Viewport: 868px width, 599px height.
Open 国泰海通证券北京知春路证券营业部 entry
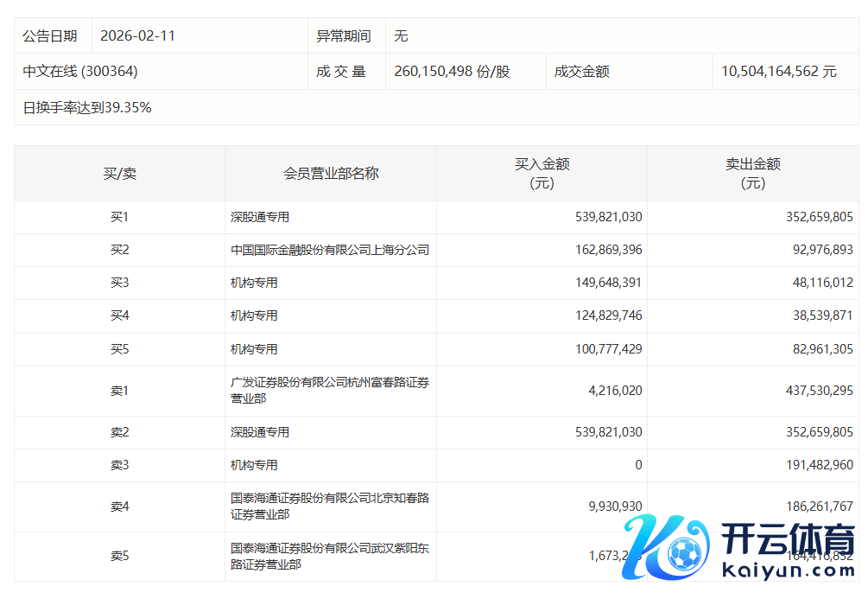(330, 507)
